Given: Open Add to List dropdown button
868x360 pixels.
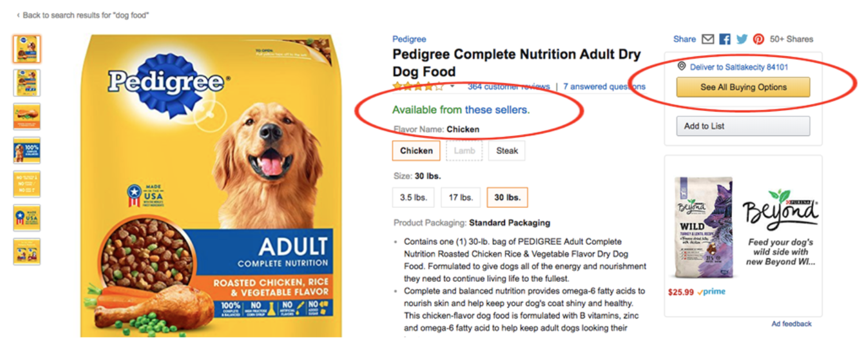Looking at the screenshot, I should [x=743, y=126].
